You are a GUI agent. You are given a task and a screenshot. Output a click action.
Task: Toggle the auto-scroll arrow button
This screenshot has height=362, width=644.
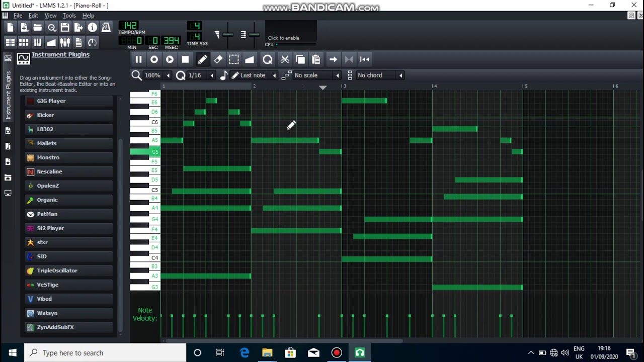pos(333,59)
